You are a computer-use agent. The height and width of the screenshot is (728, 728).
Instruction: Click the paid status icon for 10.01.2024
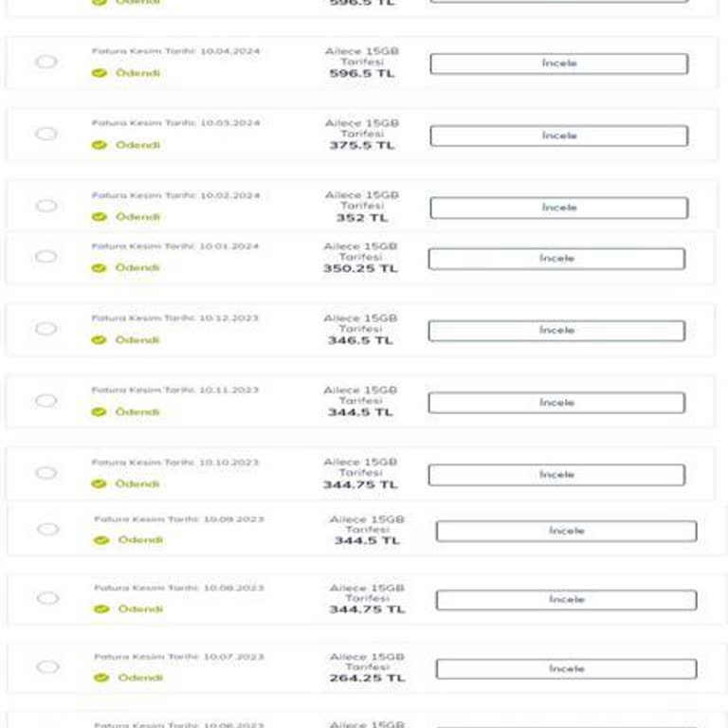pyautogui.click(x=99, y=268)
